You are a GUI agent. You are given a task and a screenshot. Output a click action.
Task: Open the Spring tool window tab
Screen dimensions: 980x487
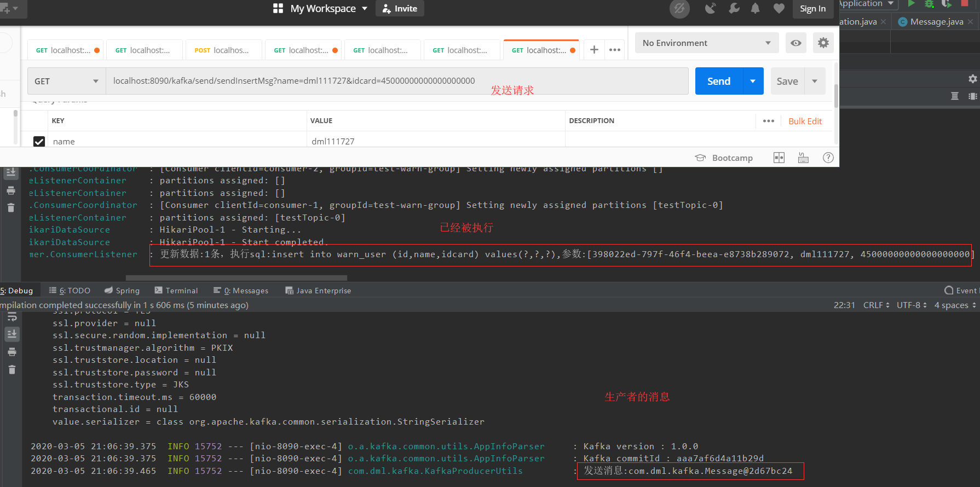tap(122, 291)
